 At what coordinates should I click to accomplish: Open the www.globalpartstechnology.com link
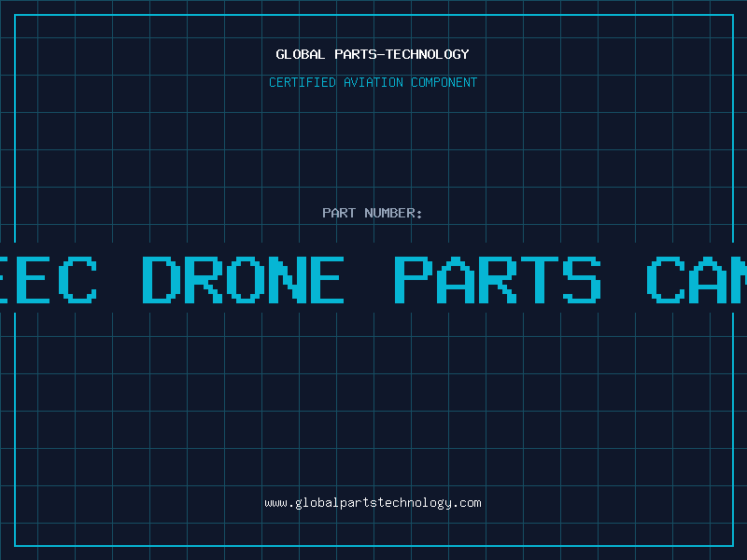(x=373, y=503)
